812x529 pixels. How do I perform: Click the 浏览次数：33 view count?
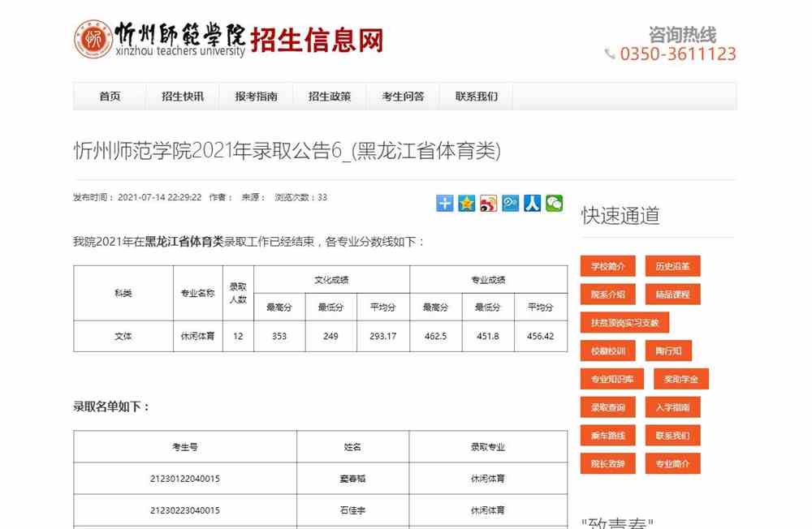[301, 197]
